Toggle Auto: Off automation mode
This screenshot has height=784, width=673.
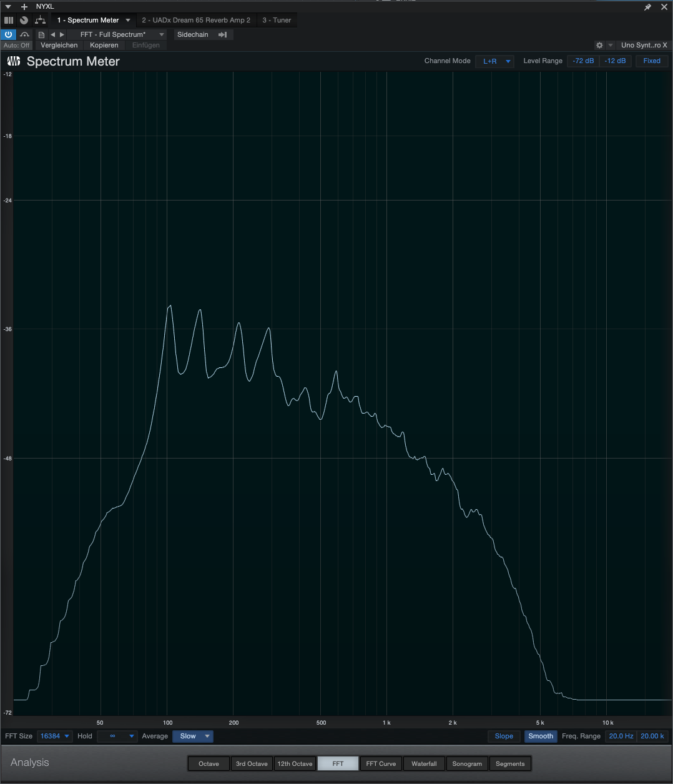17,46
